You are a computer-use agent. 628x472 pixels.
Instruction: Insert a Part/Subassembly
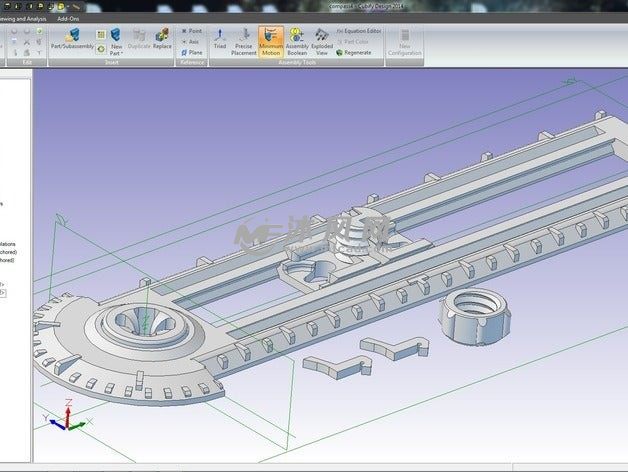pyautogui.click(x=71, y=40)
